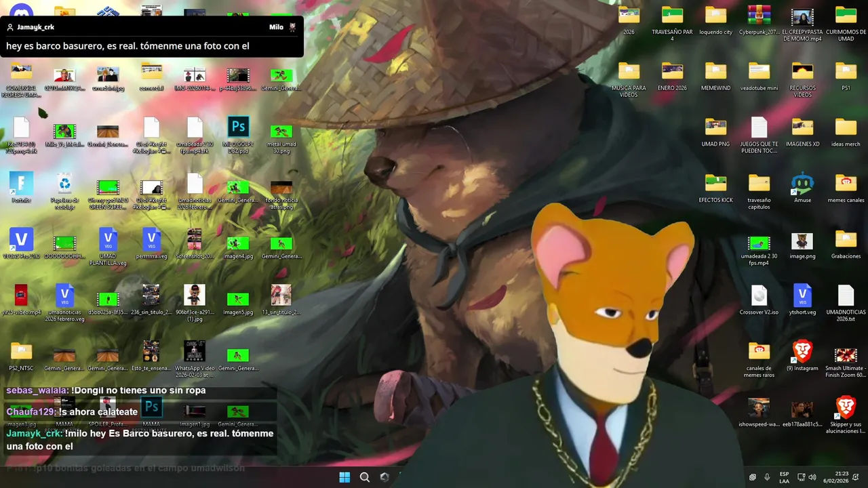Viewport: 868px width, 488px height.
Task: Select the WhatsApp Video 2026-02-03 file
Action: (195, 359)
